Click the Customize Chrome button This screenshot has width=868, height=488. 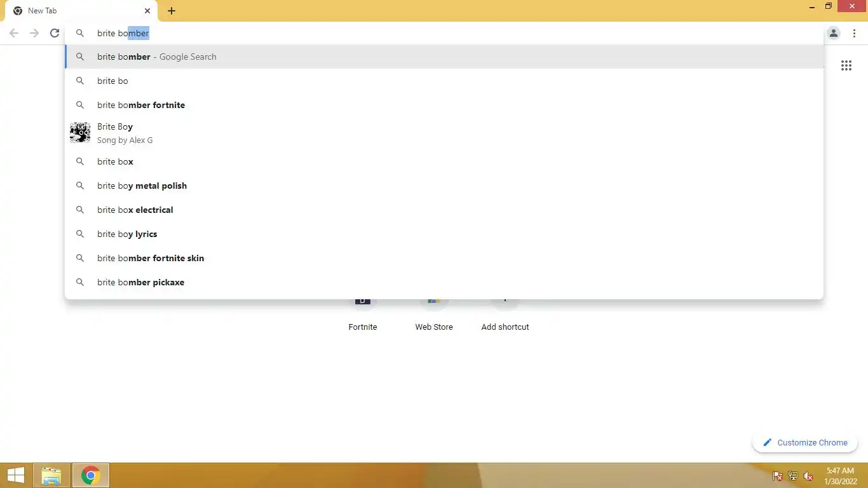[x=805, y=442]
